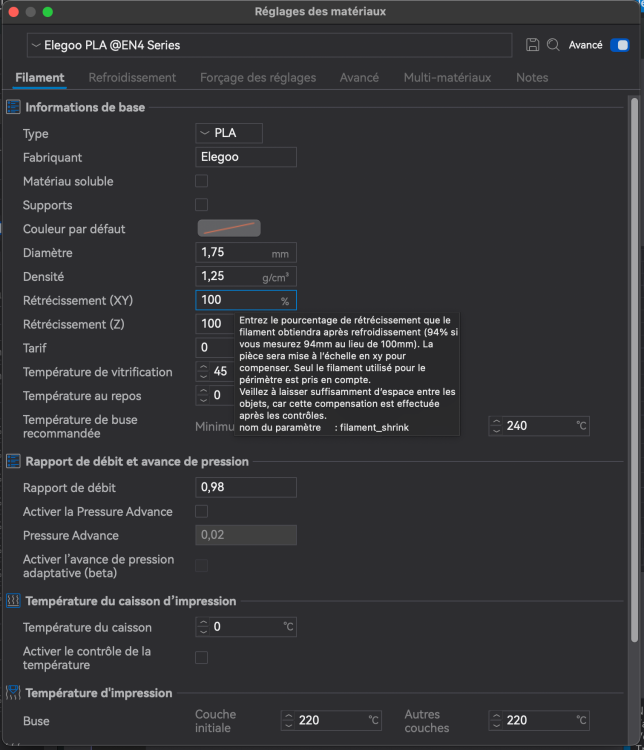Click the Couleur par défaut color swatch
644x750 pixels.
tap(229, 228)
